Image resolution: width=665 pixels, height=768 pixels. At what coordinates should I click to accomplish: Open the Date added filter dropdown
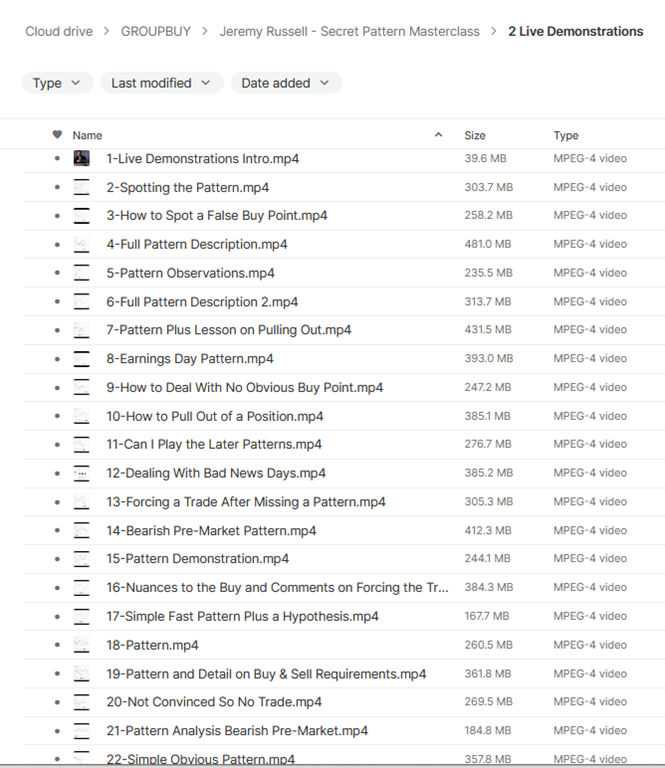click(x=286, y=83)
